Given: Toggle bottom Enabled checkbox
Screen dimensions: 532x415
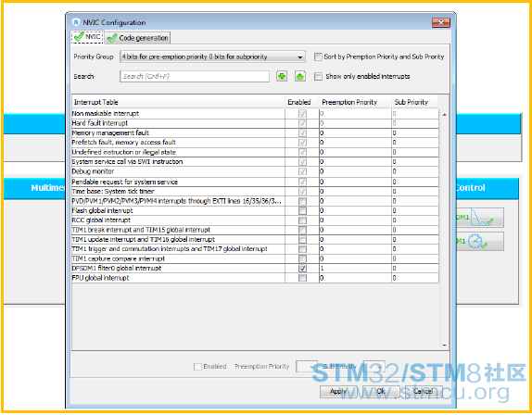Looking at the screenshot, I should point(197,367).
